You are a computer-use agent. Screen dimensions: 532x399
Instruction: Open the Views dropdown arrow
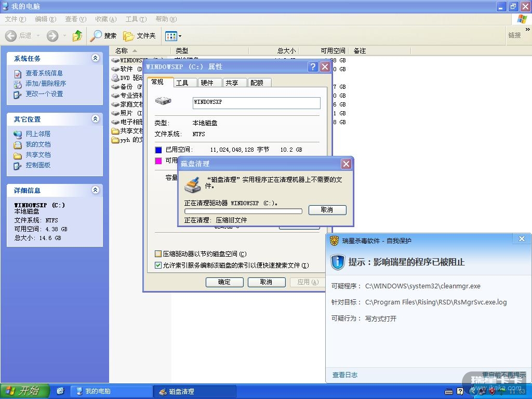pyautogui.click(x=180, y=36)
